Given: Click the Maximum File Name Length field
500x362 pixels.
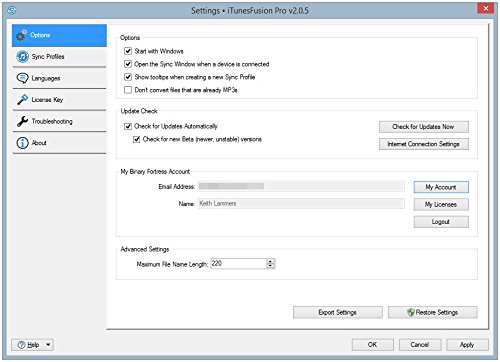Looking at the screenshot, I should click(239, 264).
